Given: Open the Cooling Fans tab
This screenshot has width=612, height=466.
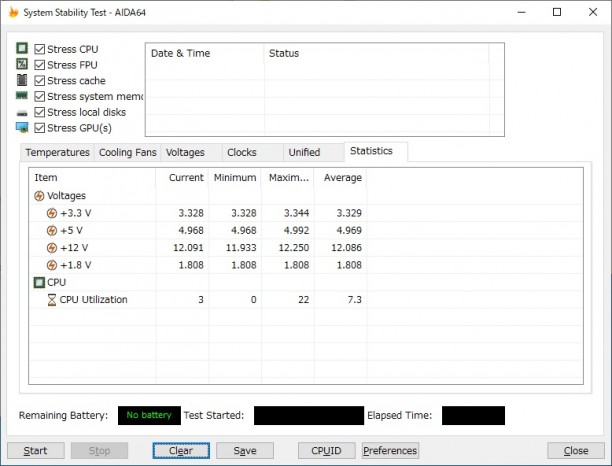Looking at the screenshot, I should (127, 153).
